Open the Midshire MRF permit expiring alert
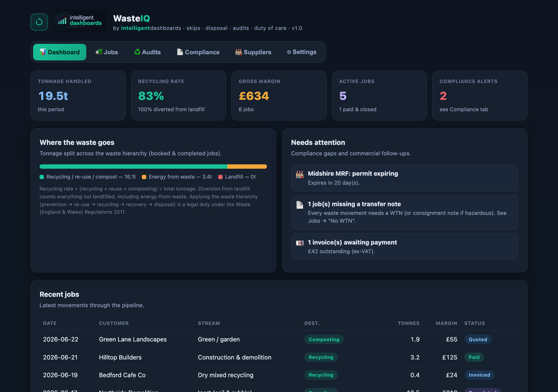The width and height of the screenshot is (558, 392). [x=405, y=178]
